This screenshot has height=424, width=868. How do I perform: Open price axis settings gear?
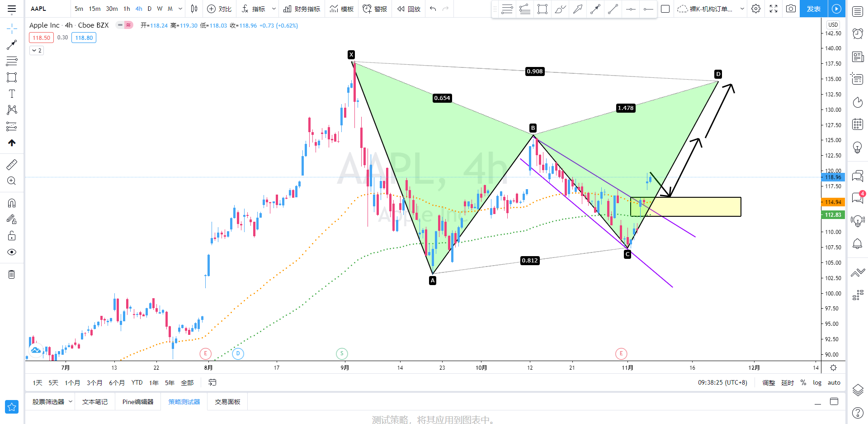pos(833,367)
